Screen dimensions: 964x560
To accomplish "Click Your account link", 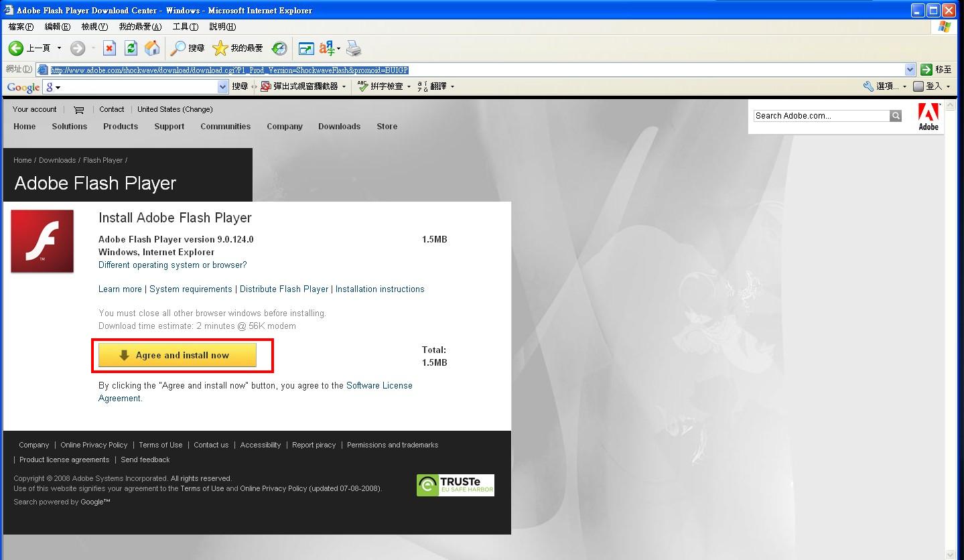I will [34, 110].
